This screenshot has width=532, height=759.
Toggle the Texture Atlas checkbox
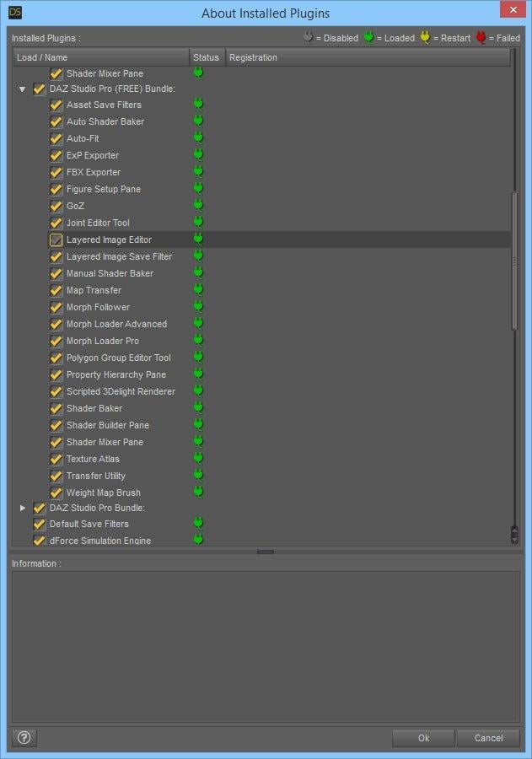[56, 460]
